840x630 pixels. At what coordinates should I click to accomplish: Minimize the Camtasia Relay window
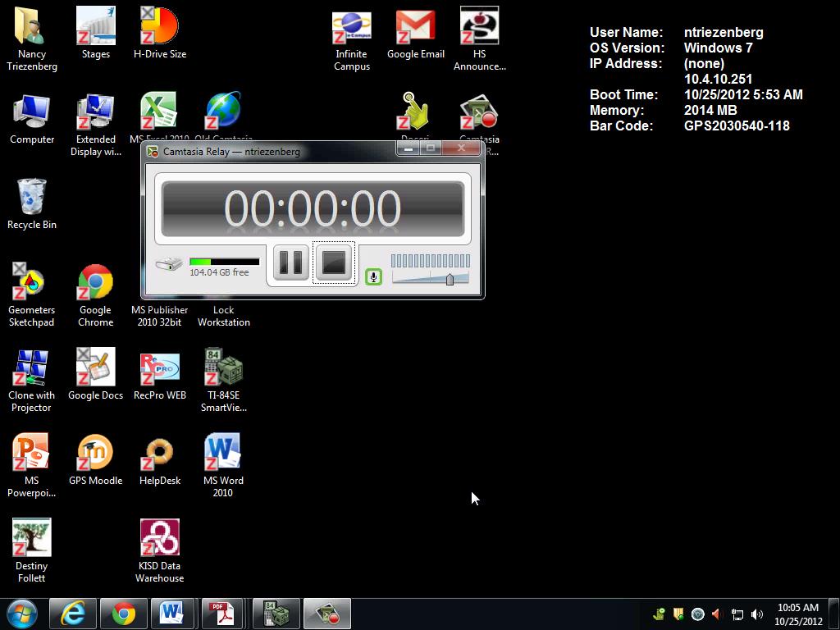[x=409, y=148]
